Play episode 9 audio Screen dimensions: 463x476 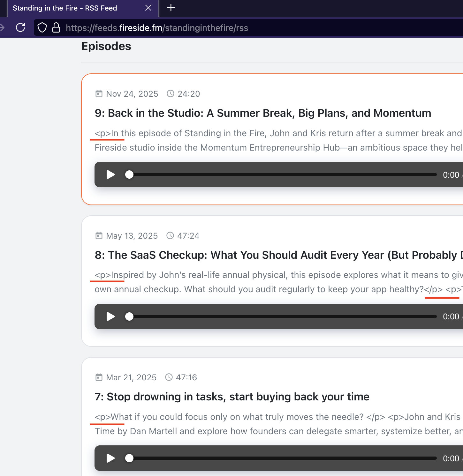point(110,175)
